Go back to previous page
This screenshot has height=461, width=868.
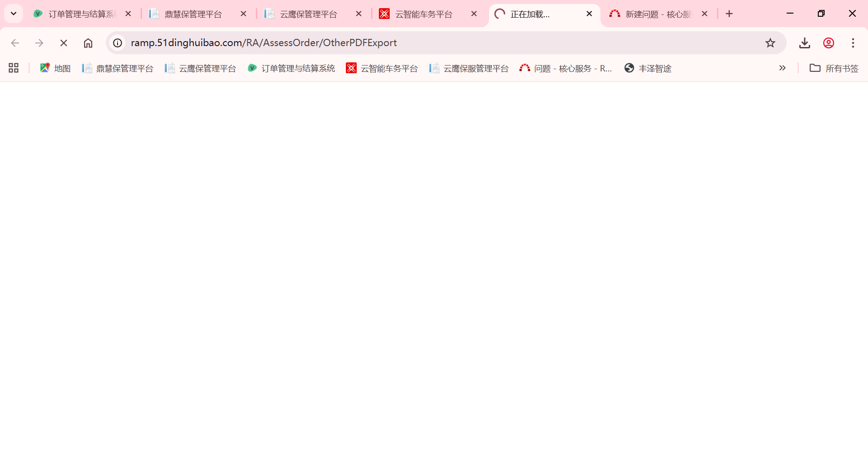[15, 43]
